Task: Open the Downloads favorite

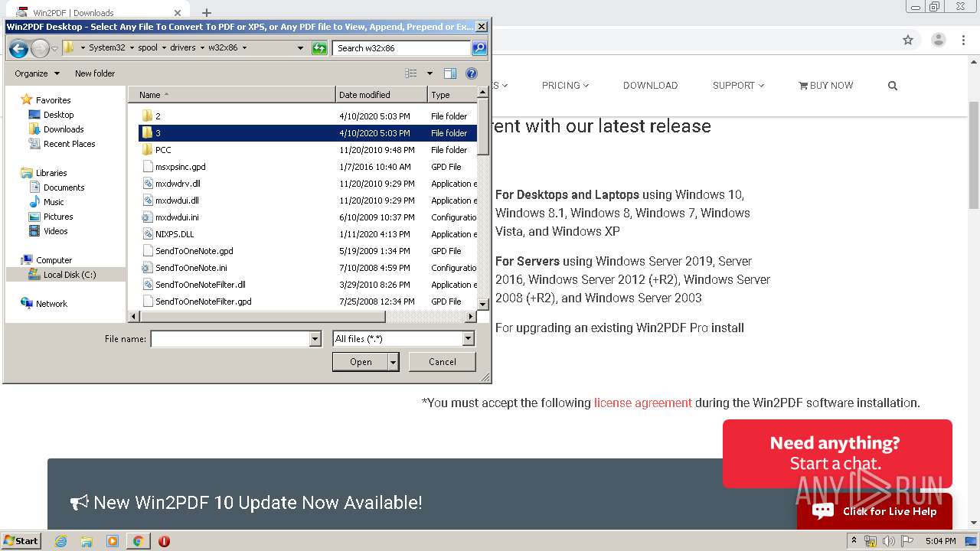Action: click(x=64, y=129)
